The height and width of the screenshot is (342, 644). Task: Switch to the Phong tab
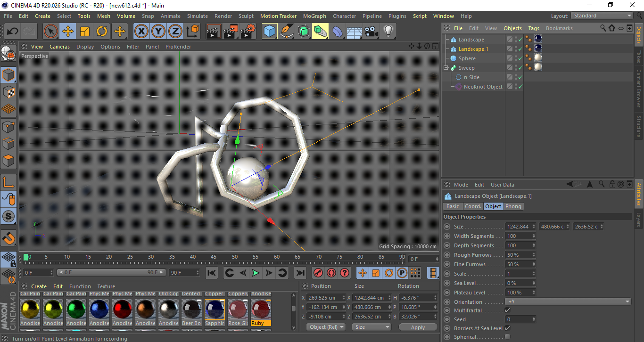513,206
